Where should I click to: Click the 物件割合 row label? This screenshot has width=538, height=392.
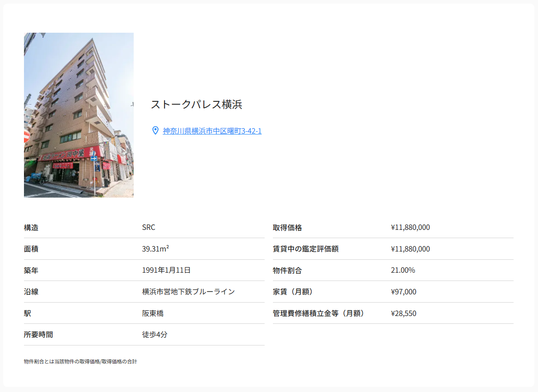coord(287,270)
